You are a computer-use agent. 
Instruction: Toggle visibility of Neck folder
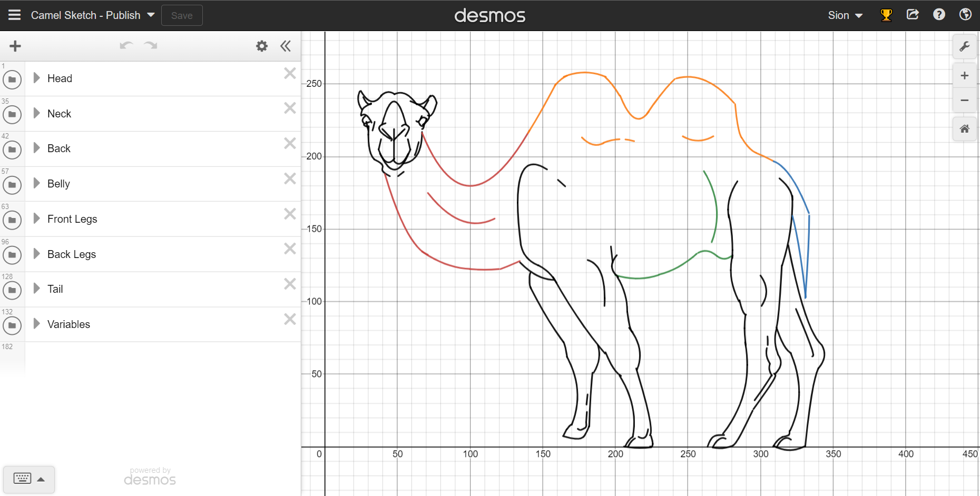(12, 114)
